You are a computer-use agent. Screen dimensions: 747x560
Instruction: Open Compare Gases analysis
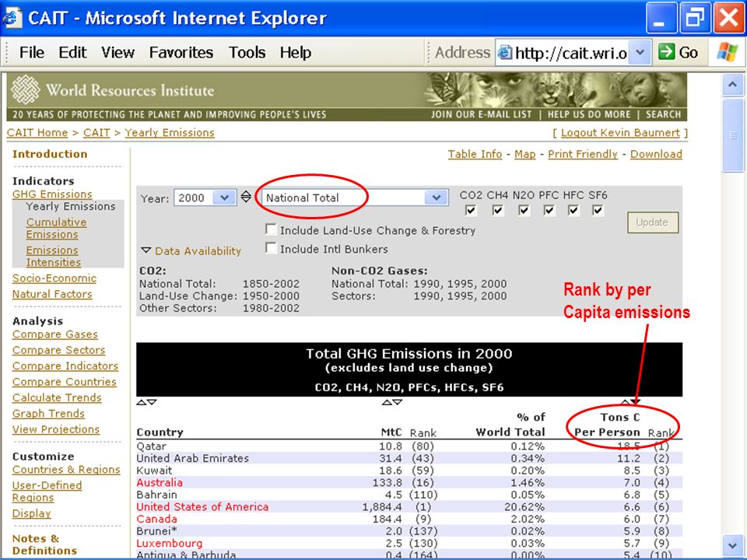[x=55, y=334]
